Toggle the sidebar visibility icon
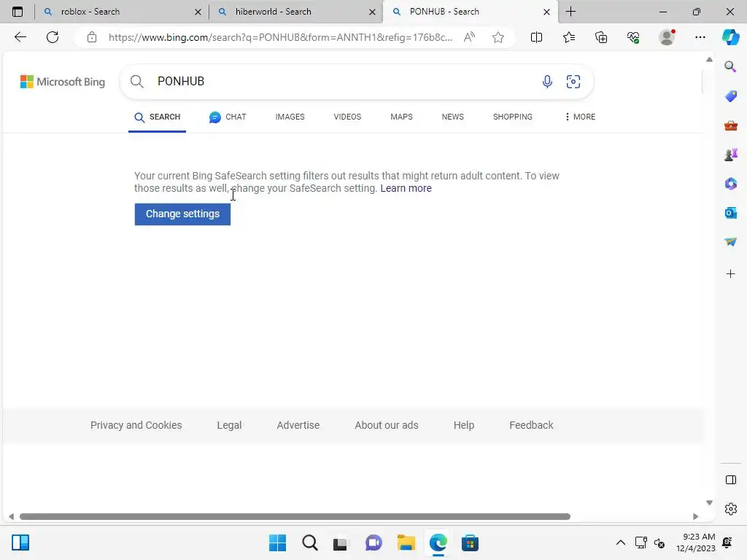747x560 pixels. click(730, 480)
